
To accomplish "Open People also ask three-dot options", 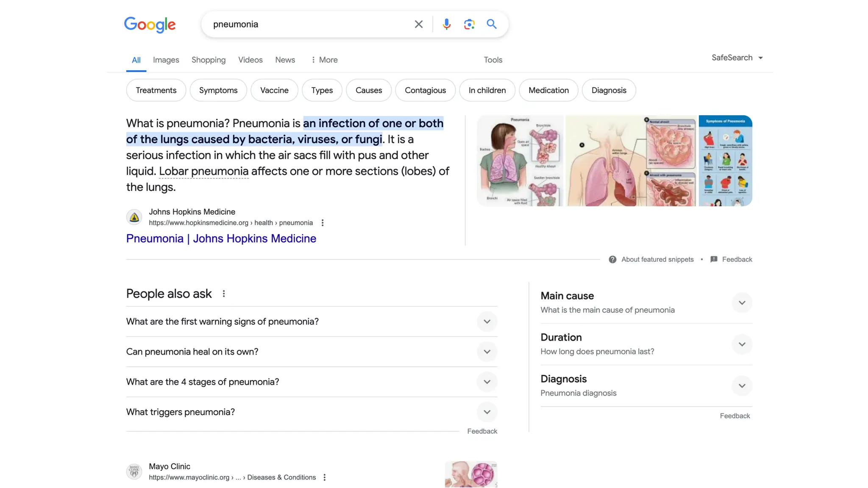I will point(224,294).
